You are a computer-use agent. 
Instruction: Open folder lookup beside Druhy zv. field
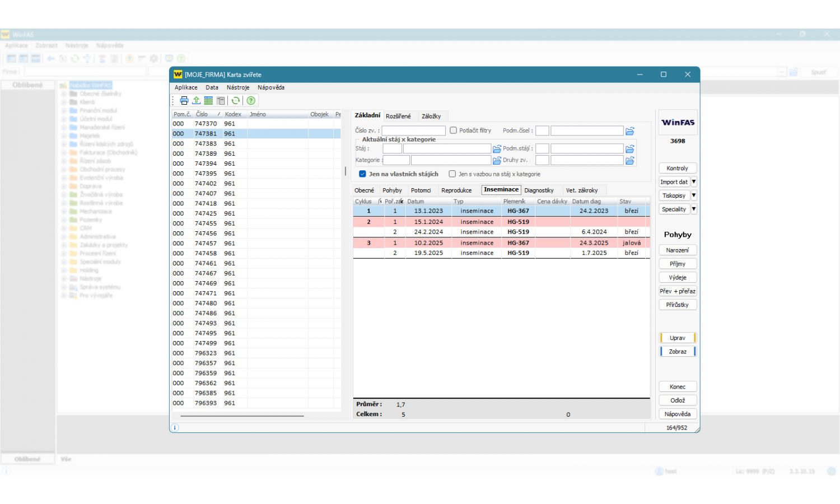pyautogui.click(x=630, y=161)
